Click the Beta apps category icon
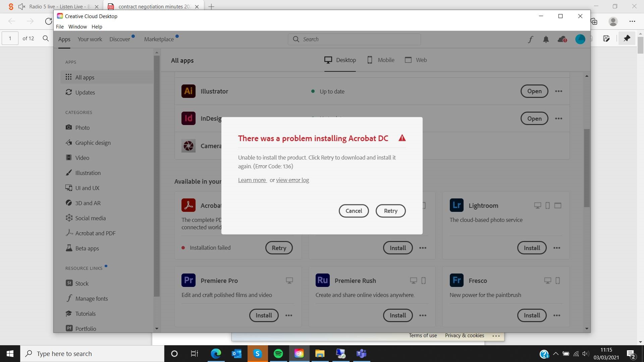 (68, 248)
